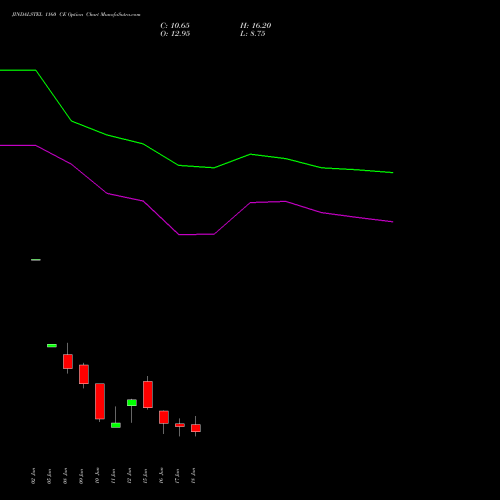The height and width of the screenshot is (500, 500).
Task: Select the red candle above 15 Jun
Action: tap(148, 394)
